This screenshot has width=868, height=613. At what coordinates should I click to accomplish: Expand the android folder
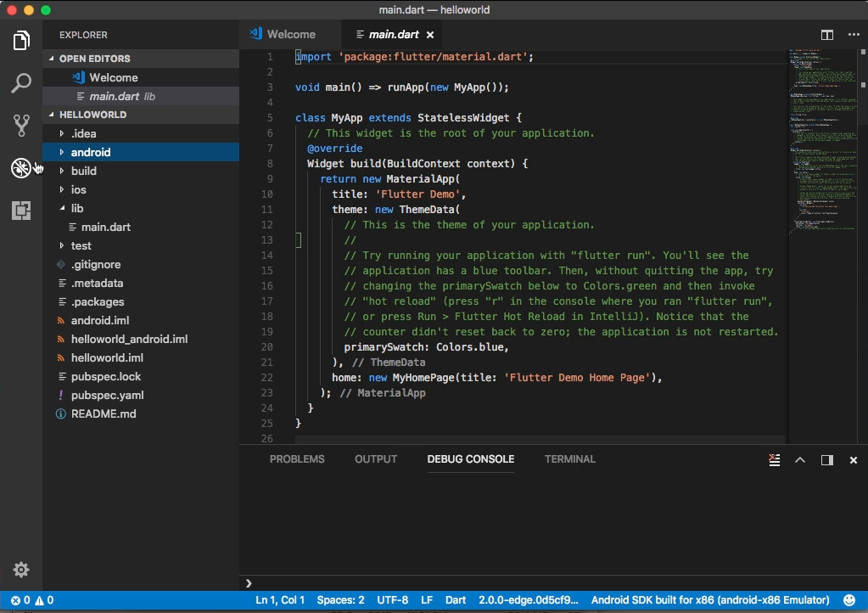(x=61, y=152)
